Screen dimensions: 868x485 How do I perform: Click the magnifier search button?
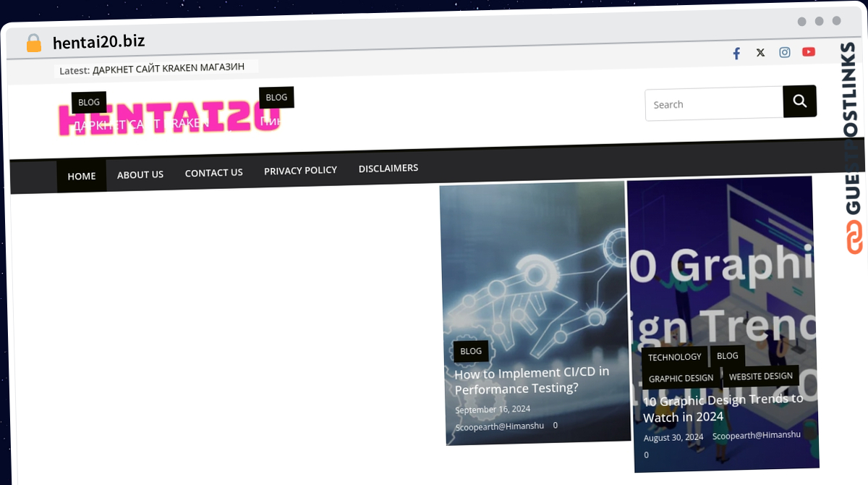(800, 101)
